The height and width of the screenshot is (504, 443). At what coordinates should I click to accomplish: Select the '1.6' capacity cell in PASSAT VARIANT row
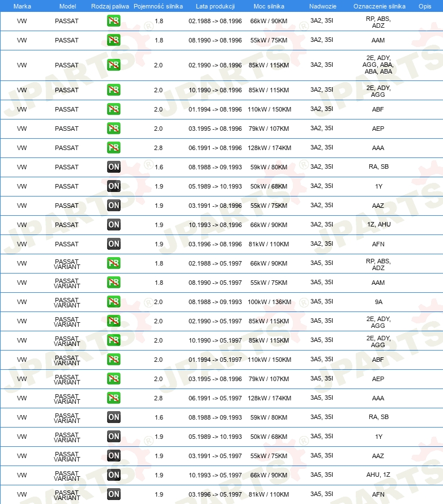(159, 417)
